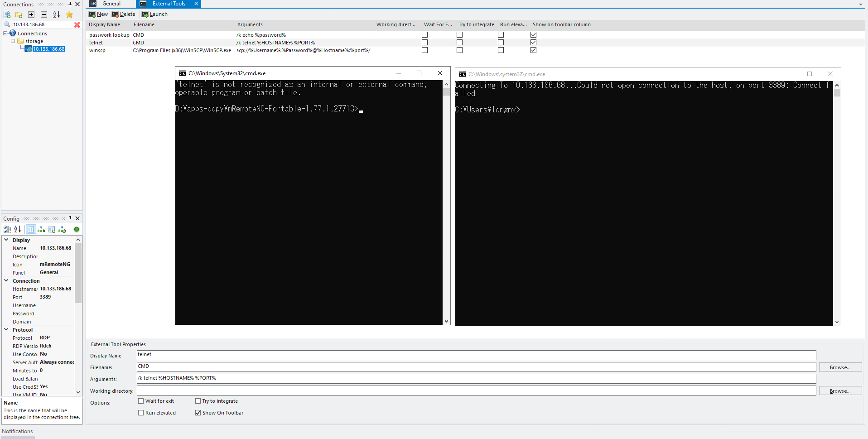Browse for a working directory
Screen dimensions: 868x439
pos(840,391)
